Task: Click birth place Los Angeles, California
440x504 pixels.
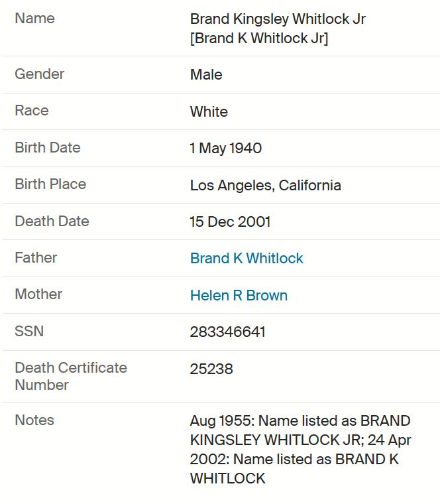Action: pos(266,186)
